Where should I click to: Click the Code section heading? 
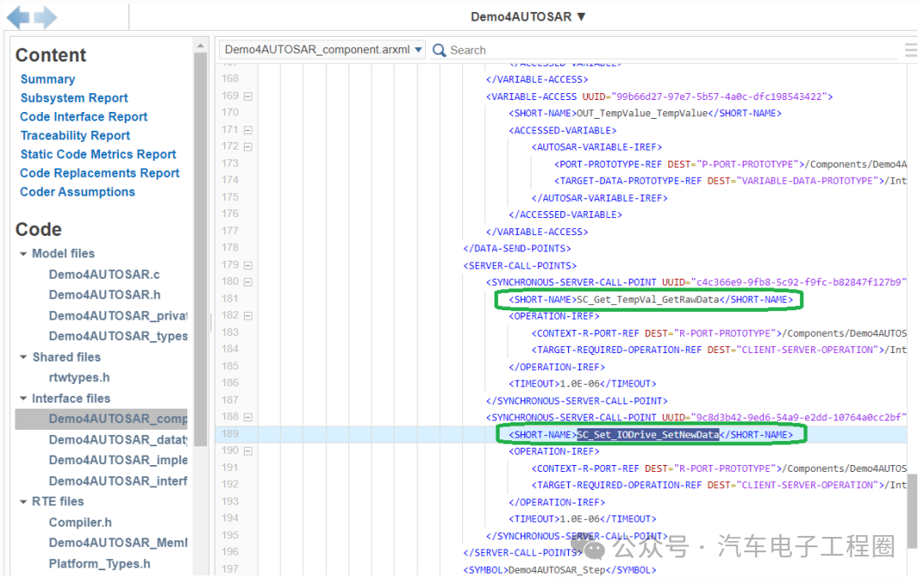38,229
